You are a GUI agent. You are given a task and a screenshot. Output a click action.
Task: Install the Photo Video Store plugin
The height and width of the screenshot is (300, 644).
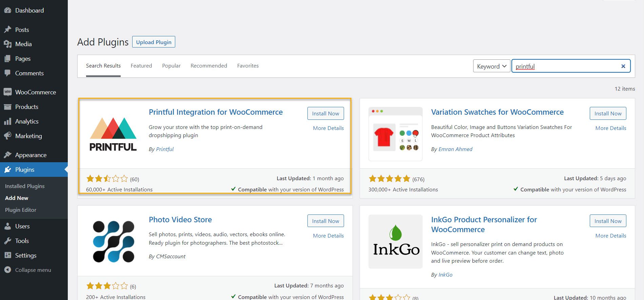(x=325, y=221)
